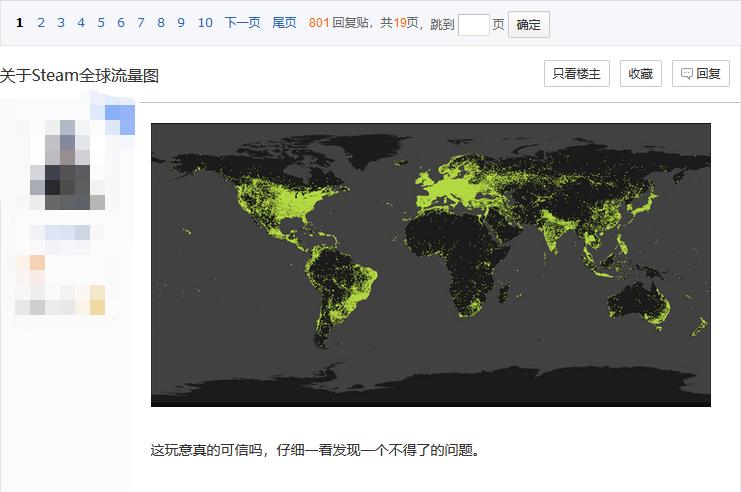Click the 回复 reply button
This screenshot has height=492, width=741.
[701, 74]
